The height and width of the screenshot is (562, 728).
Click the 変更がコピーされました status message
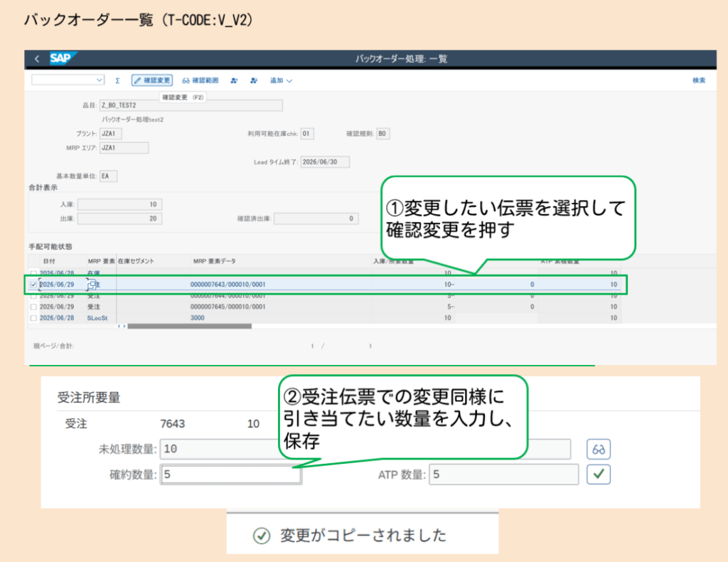363,536
